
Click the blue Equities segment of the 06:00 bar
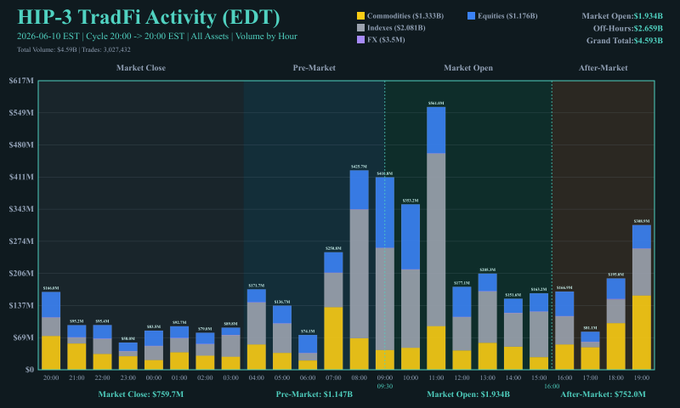[x=307, y=344]
